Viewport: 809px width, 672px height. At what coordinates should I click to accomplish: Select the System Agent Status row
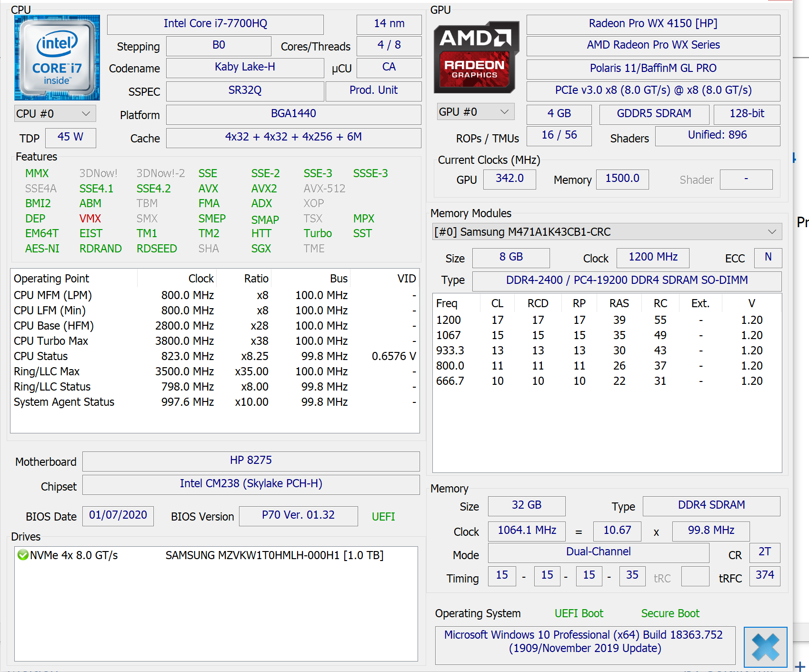tap(215, 402)
